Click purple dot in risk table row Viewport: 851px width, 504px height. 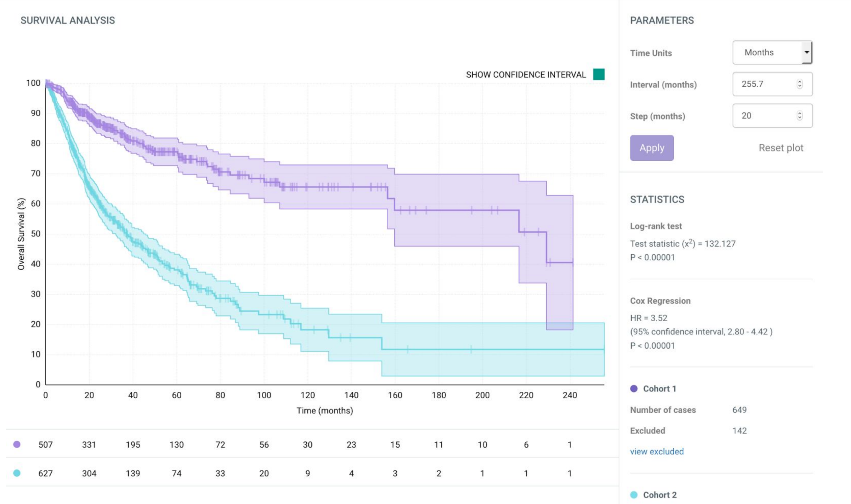(17, 444)
